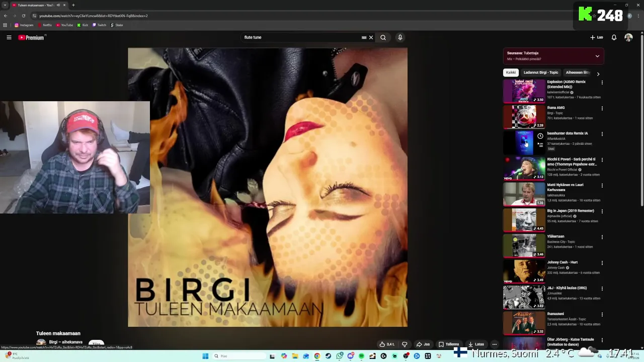
Task: Open options for Explosion (AXMO Remix)
Action: (602, 82)
